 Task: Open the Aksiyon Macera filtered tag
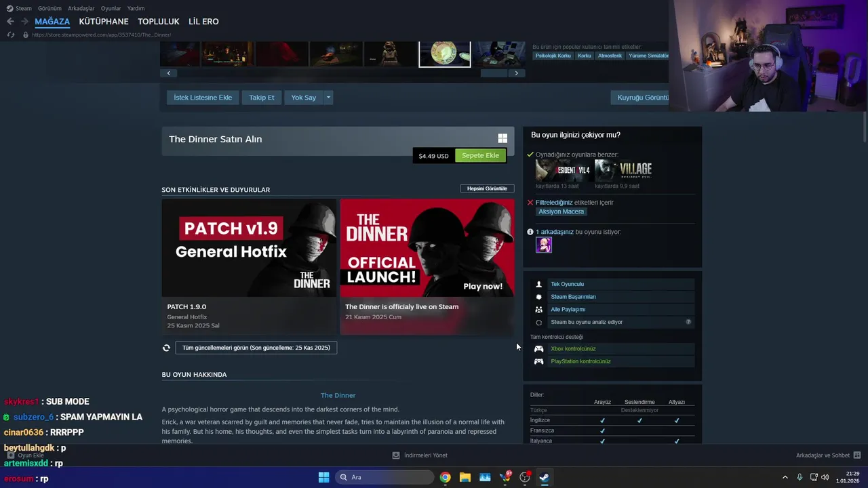561,211
